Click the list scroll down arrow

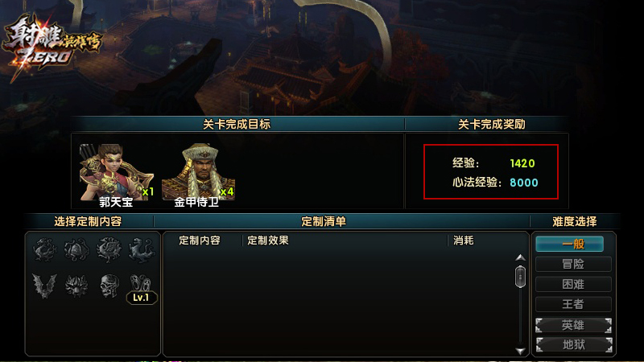520,351
